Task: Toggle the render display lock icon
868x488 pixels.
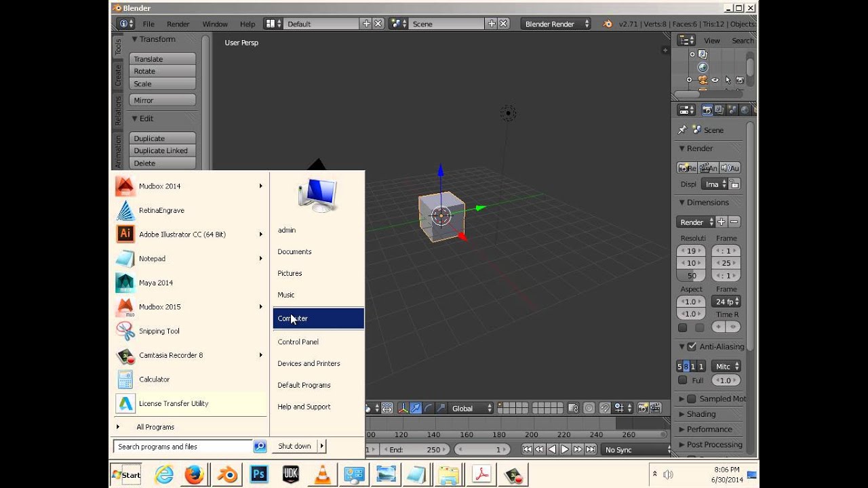Action: pos(734,184)
